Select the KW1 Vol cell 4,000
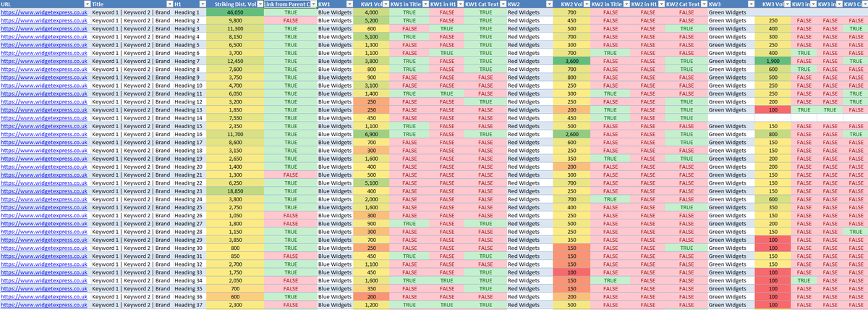 [x=371, y=13]
